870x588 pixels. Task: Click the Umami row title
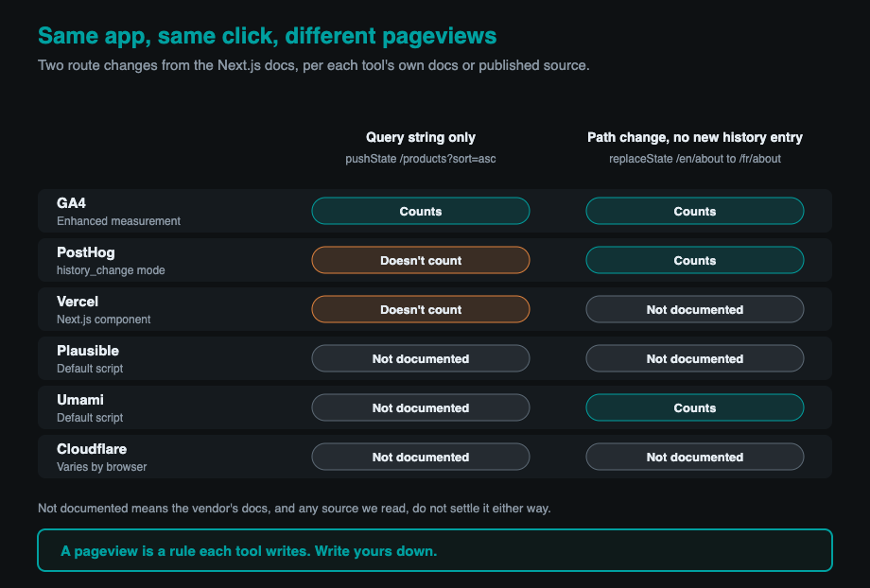tap(79, 400)
